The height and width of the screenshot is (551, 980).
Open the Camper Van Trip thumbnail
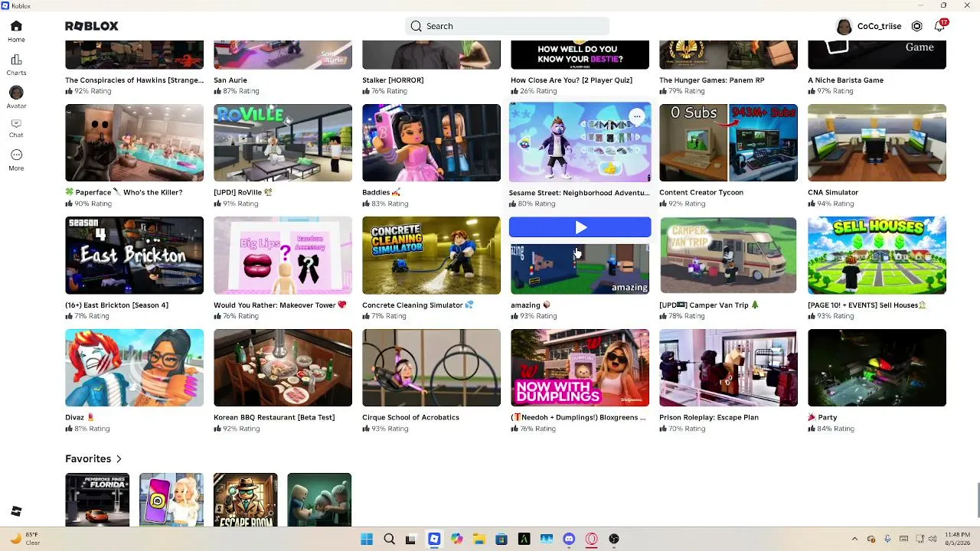[728, 256]
